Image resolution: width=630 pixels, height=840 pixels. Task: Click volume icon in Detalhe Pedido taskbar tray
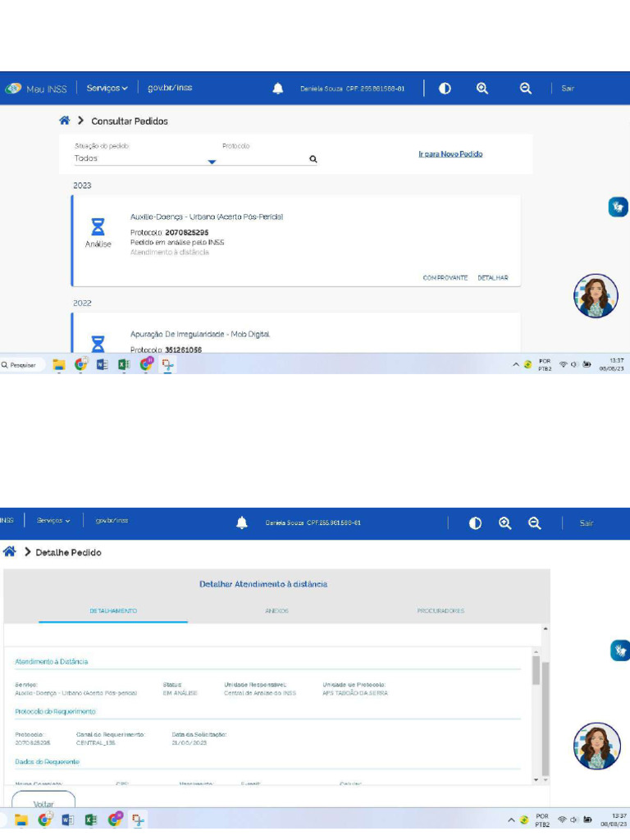point(573,819)
